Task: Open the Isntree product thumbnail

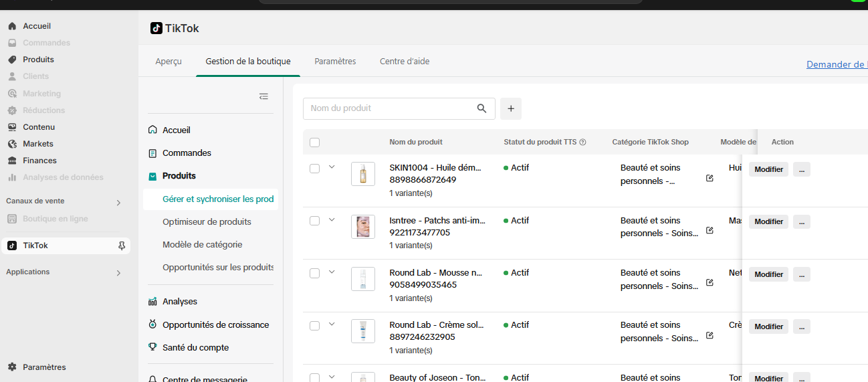Action: point(363,226)
